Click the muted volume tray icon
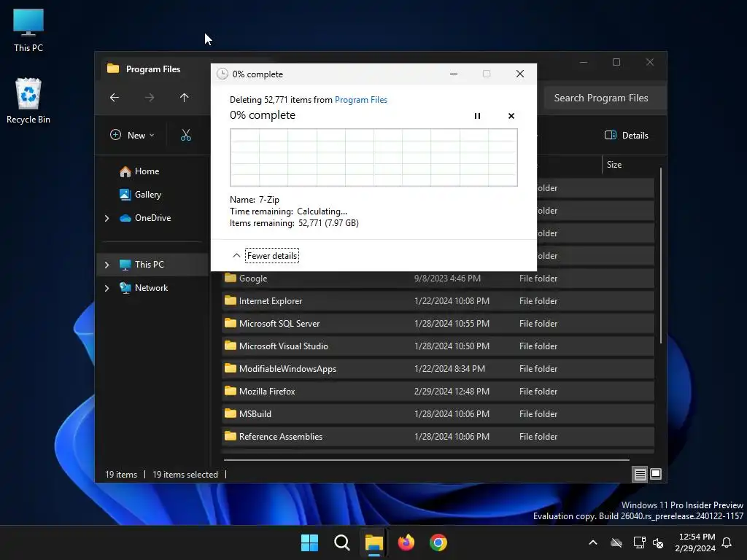747x560 pixels. 658,542
